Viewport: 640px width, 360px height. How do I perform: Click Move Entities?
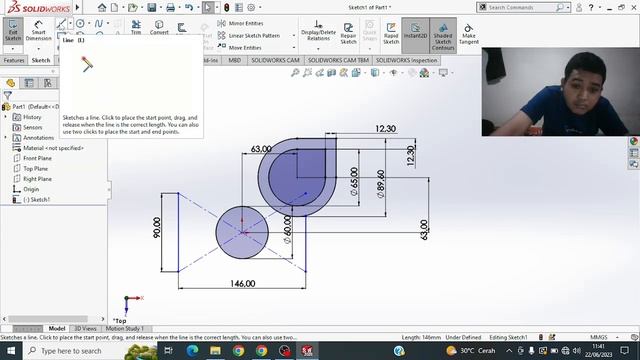240,47
